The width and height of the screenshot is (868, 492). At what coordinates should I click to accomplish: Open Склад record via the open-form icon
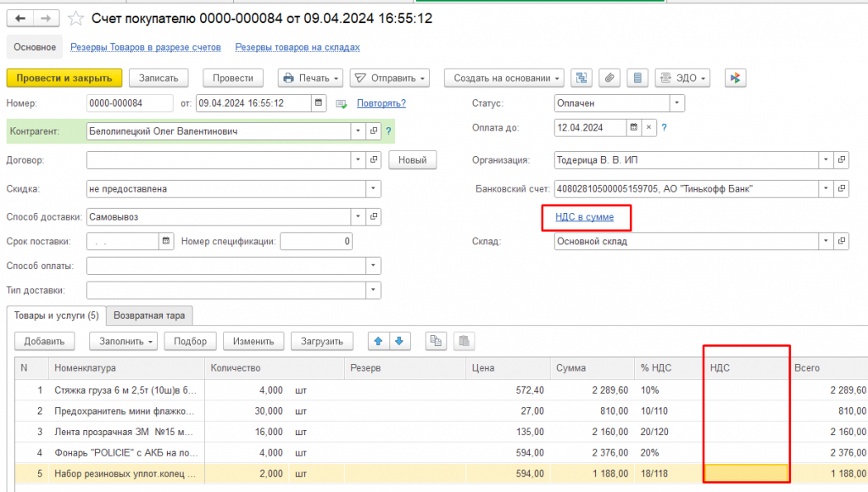842,242
